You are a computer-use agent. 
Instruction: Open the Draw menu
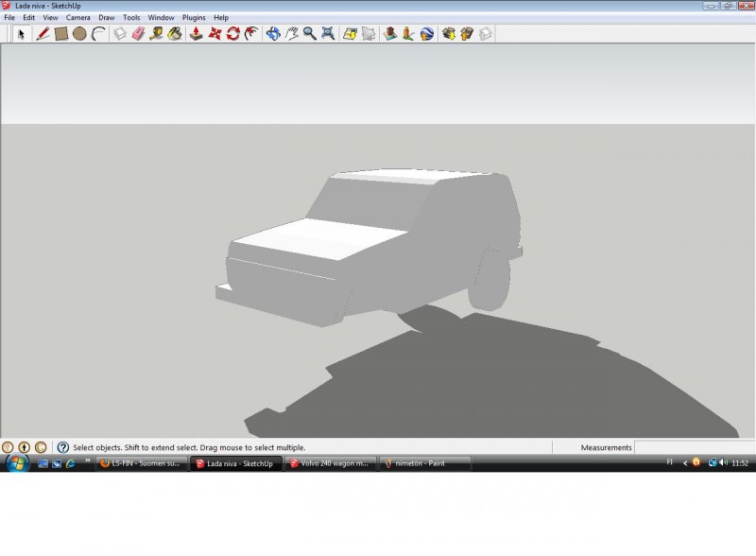107,17
